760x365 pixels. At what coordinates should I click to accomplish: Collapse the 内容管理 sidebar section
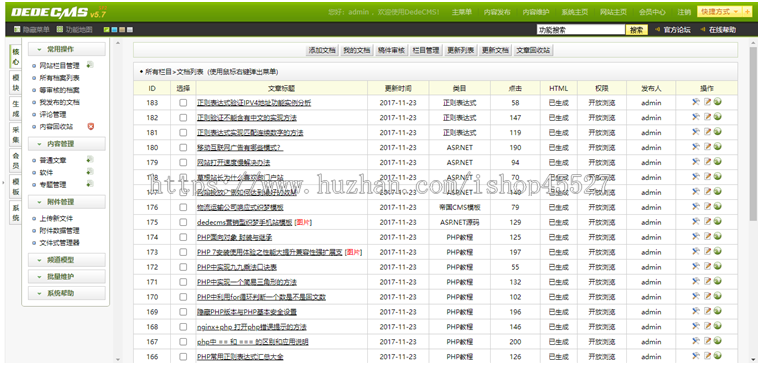[x=66, y=143]
